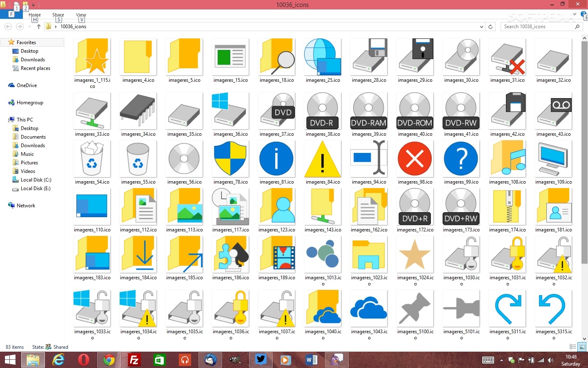
Task: Select the imageres_108.ico music folder icon
Action: coord(507,159)
